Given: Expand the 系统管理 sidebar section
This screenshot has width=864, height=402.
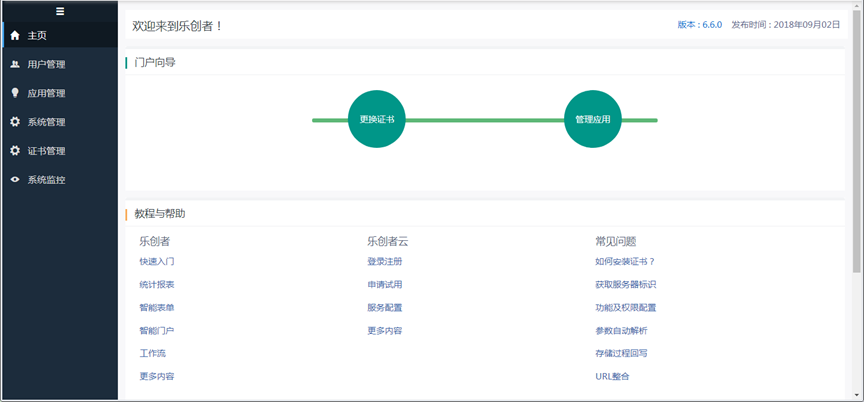Looking at the screenshot, I should 46,122.
